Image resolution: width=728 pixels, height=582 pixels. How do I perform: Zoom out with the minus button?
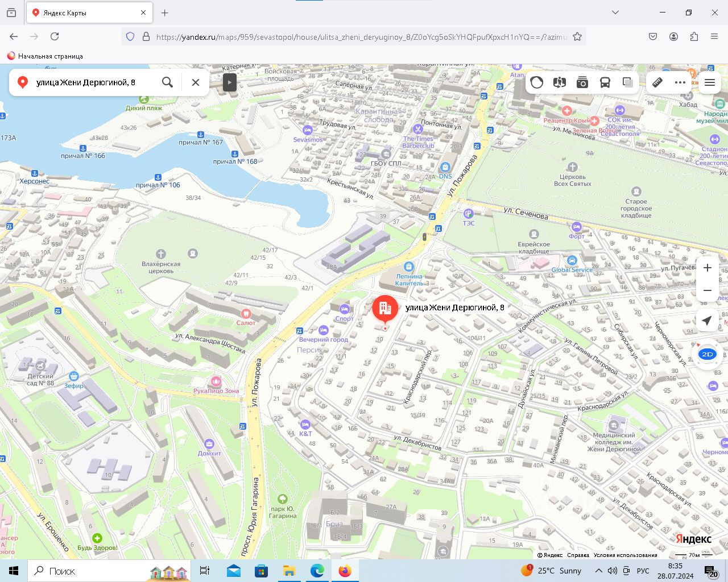(708, 290)
